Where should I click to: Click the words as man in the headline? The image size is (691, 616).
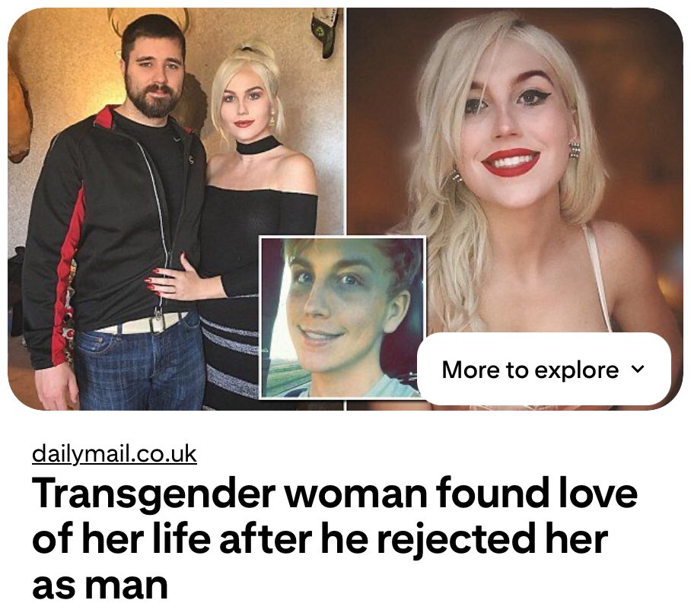100,585
